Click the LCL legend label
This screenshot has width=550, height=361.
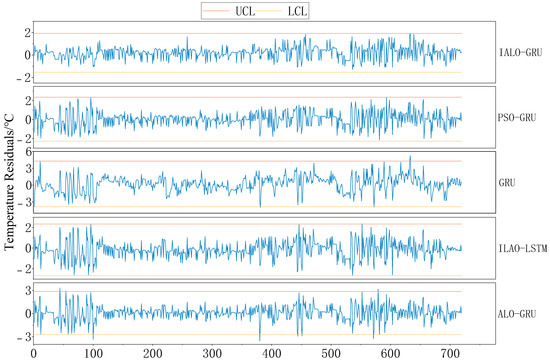[297, 11]
